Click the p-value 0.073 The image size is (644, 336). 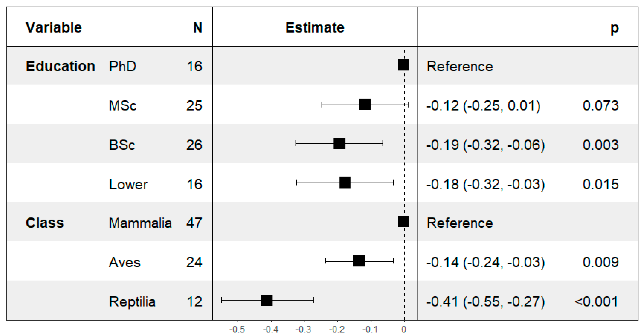[x=600, y=105]
